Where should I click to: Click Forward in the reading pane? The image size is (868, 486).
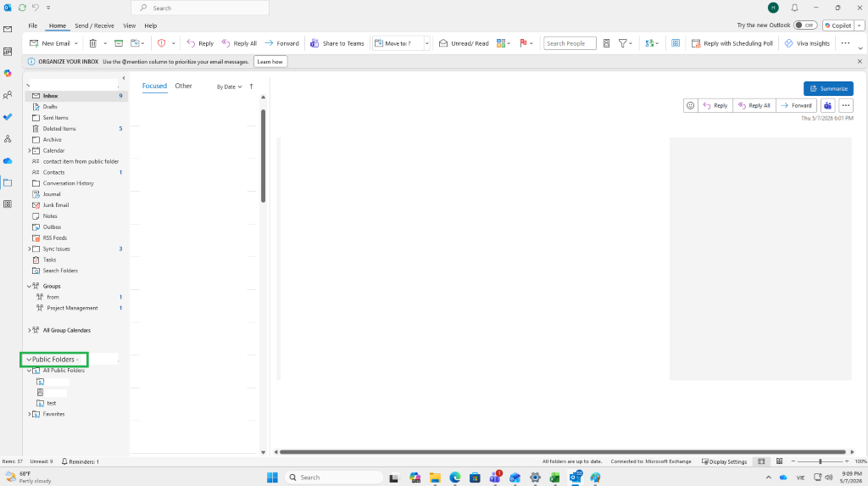[x=796, y=105]
